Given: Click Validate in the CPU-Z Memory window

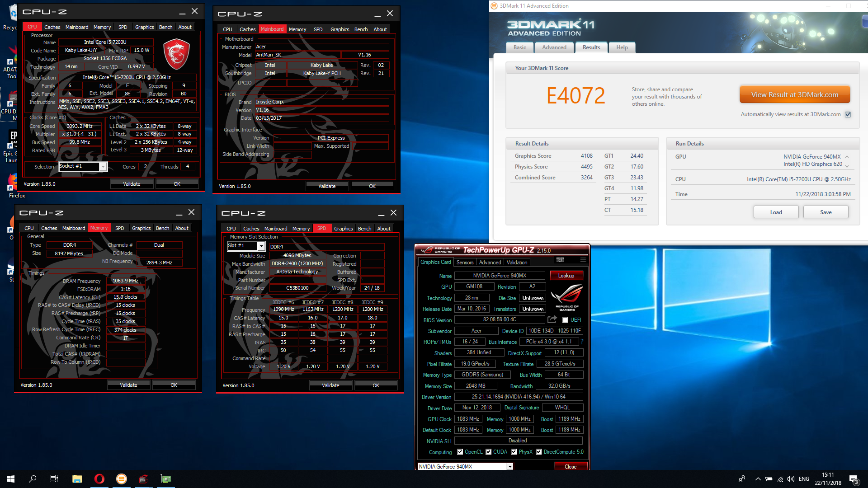Looking at the screenshot, I should [128, 385].
